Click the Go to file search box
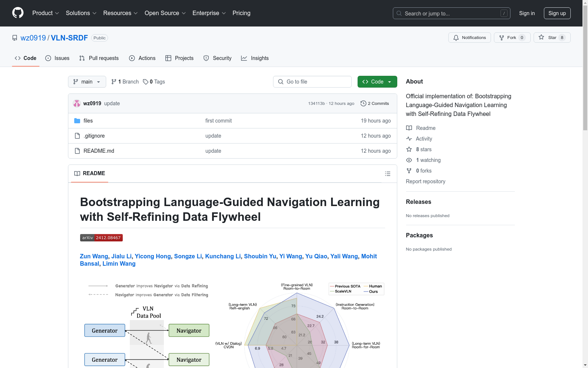 pos(312,82)
